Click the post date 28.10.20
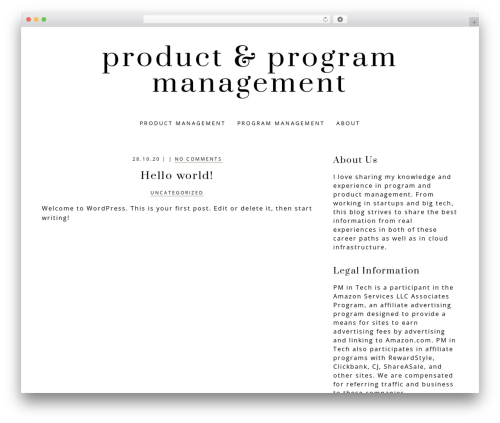This screenshot has height=423, width=500. (x=146, y=159)
